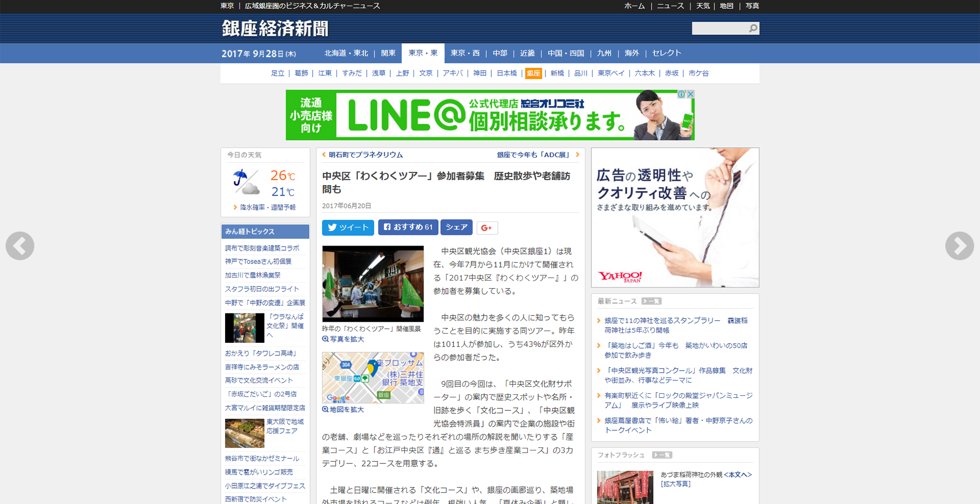The height and width of the screenshot is (504, 980).
Task: Click the search input field
Action: click(x=719, y=28)
